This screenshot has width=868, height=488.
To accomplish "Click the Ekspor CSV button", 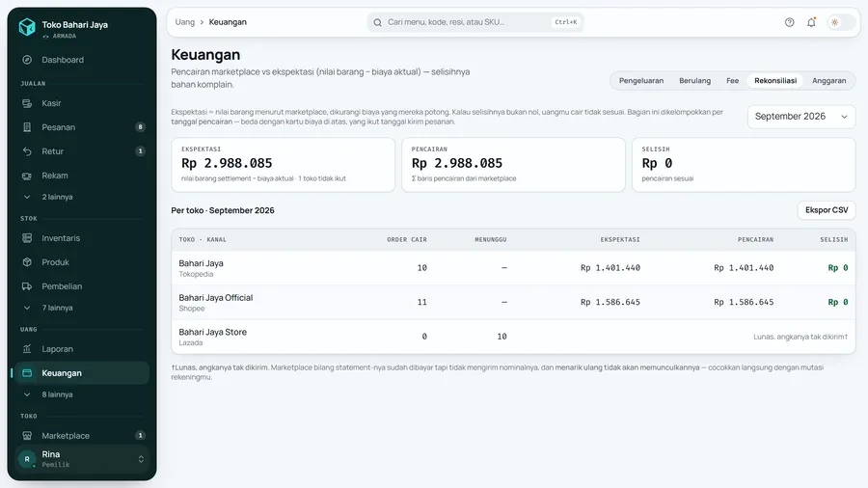I will [x=827, y=210].
